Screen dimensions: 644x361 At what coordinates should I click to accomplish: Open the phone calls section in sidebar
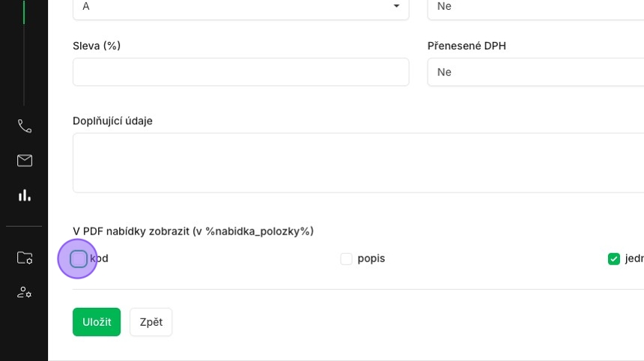[x=25, y=126]
